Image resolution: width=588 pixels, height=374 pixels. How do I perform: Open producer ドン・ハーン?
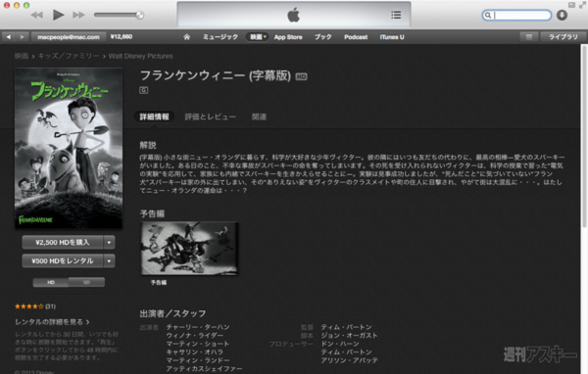(x=340, y=344)
